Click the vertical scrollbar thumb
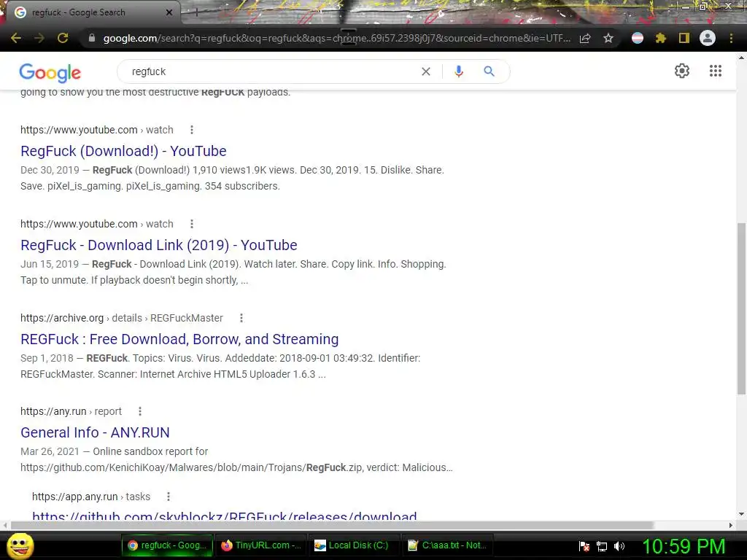747x560 pixels. (741, 308)
